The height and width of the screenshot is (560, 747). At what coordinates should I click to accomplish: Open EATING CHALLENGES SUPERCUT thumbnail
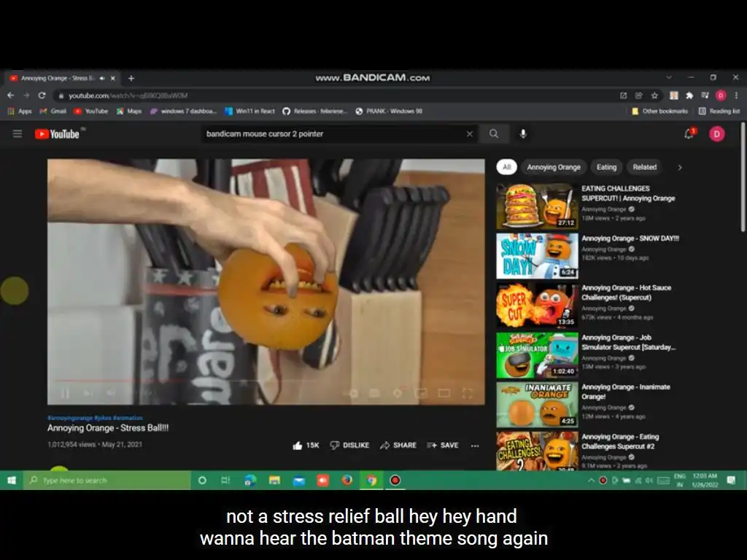[537, 206]
